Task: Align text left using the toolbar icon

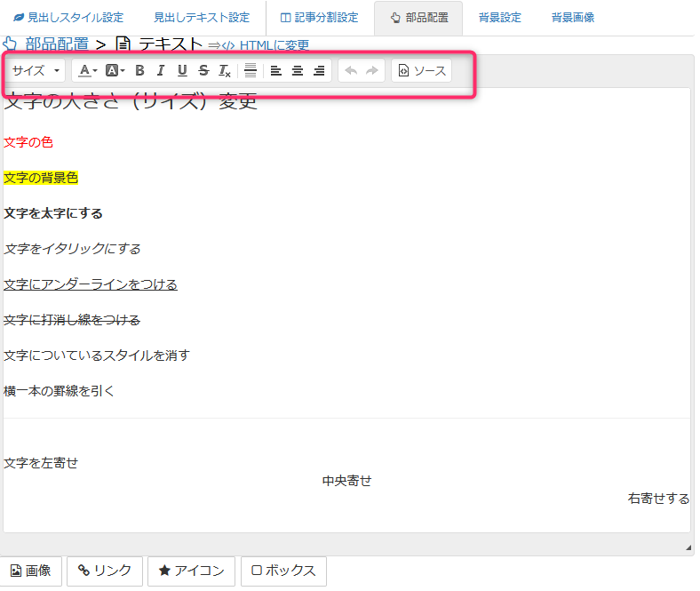Action: click(x=276, y=71)
